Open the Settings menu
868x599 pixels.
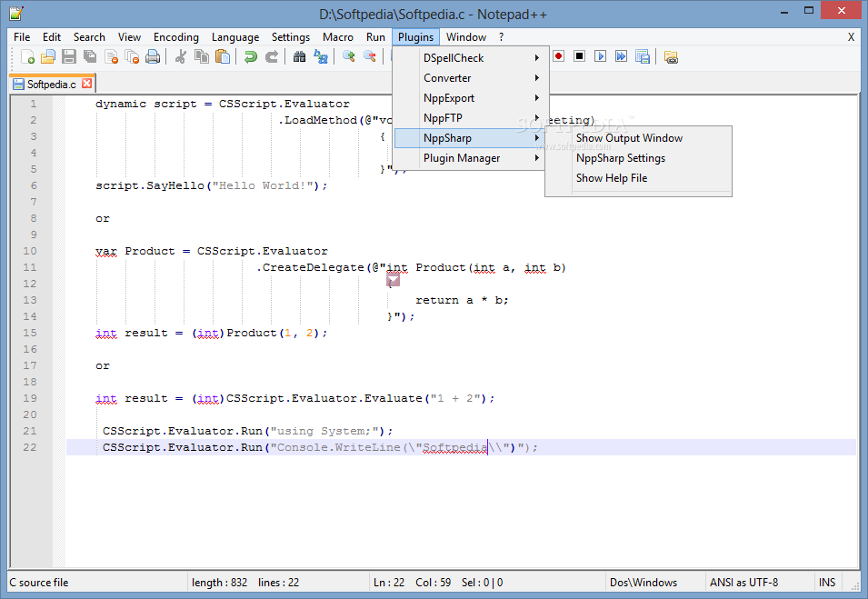pos(291,37)
